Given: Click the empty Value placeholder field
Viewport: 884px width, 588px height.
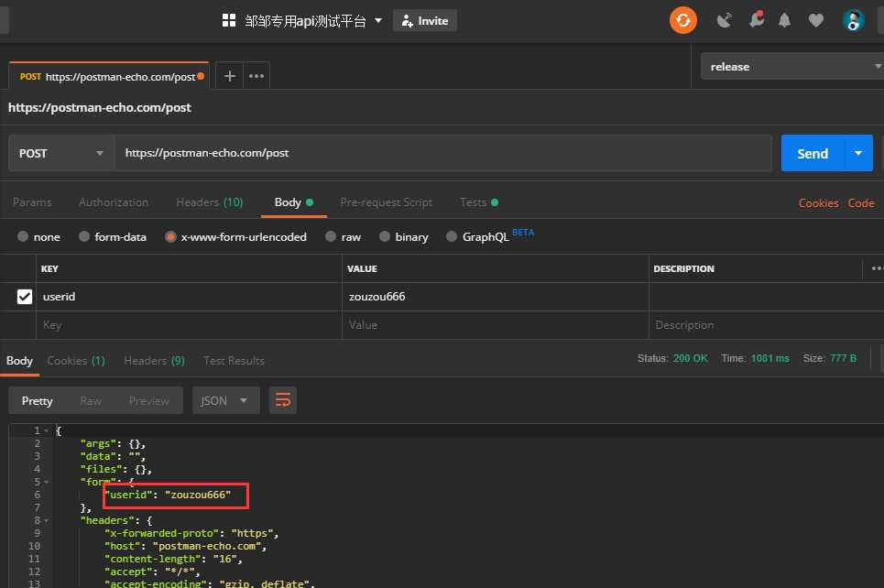Looking at the screenshot, I should [x=495, y=325].
